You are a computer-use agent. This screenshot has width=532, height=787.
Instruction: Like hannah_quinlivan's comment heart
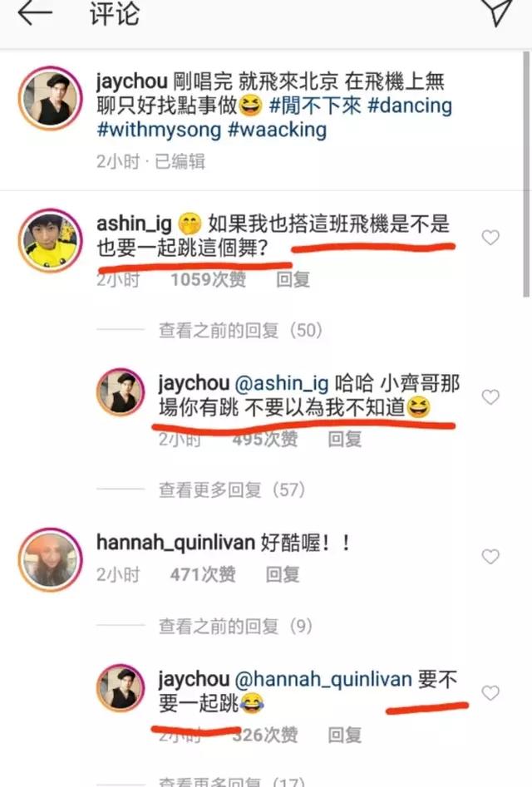click(490, 556)
